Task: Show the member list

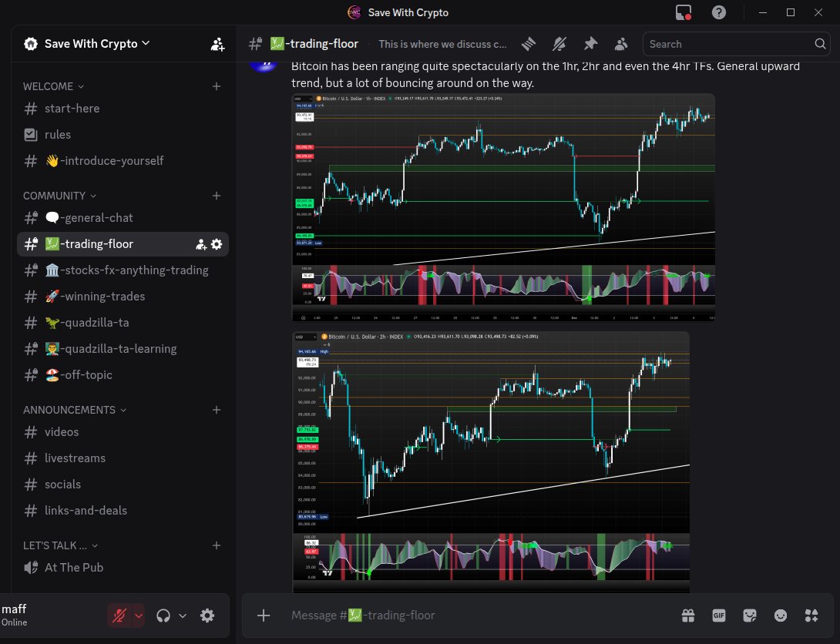Action: coord(621,44)
